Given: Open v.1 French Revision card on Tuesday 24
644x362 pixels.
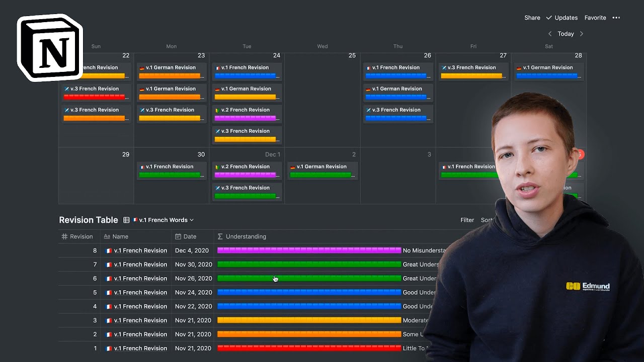Looking at the screenshot, I should (247, 72).
